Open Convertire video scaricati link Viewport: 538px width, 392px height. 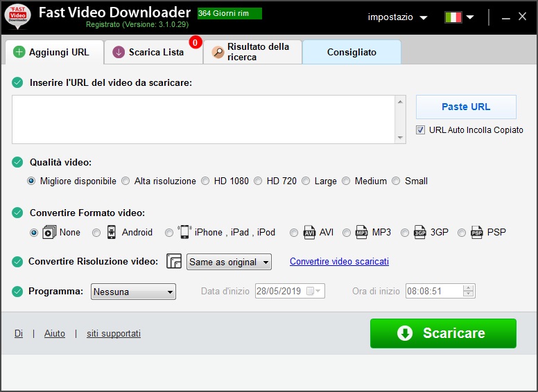click(x=339, y=261)
